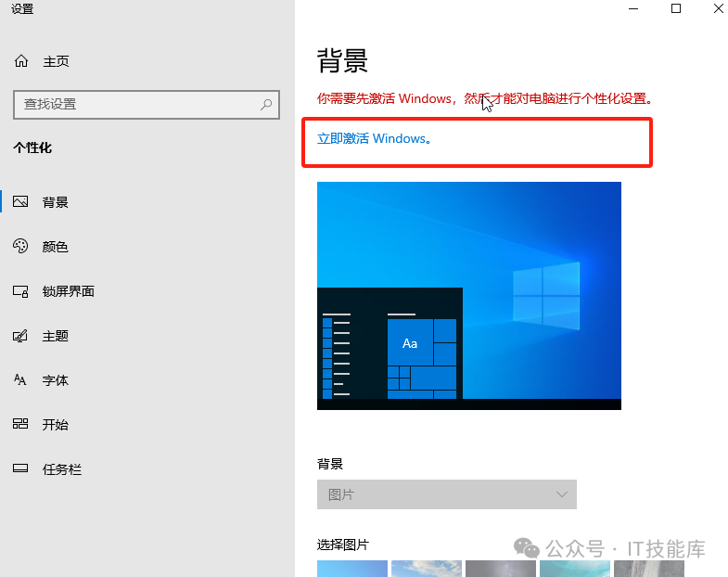
Task: Click the magnifier icon in the search box
Action: [266, 105]
